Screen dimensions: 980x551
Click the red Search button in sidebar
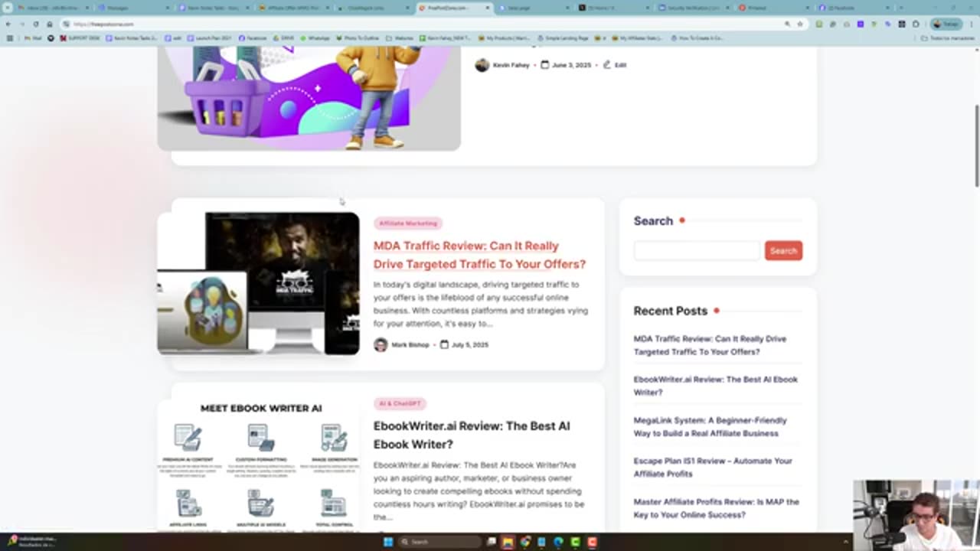[783, 250]
